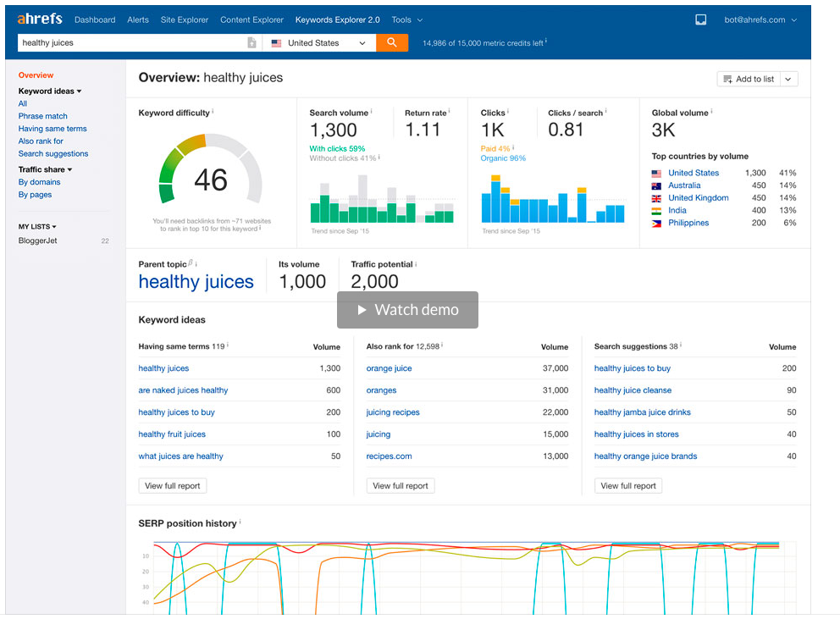840x619 pixels.
Task: Click the Philippines flag icon
Action: pyautogui.click(x=656, y=224)
